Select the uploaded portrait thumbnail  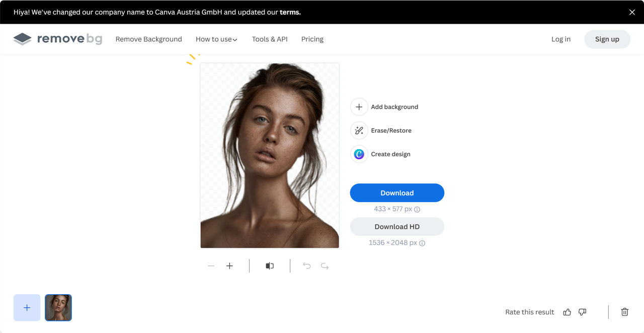(x=58, y=308)
